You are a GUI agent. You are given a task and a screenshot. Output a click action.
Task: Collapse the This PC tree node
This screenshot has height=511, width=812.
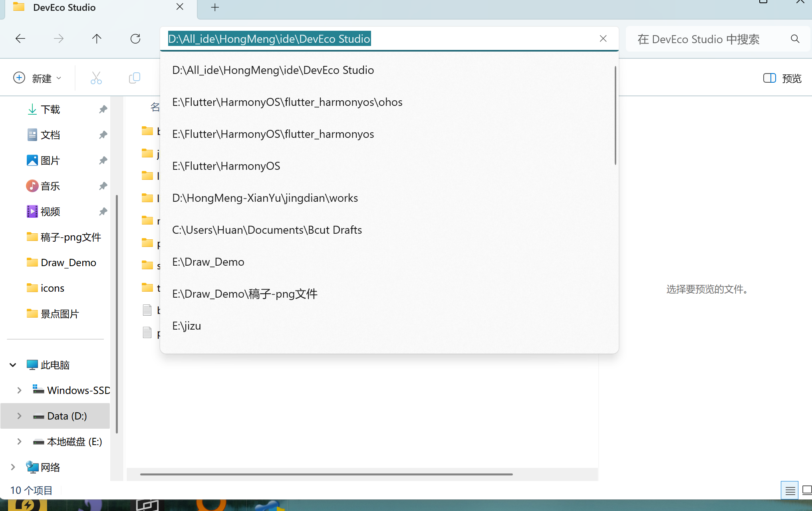pos(13,365)
